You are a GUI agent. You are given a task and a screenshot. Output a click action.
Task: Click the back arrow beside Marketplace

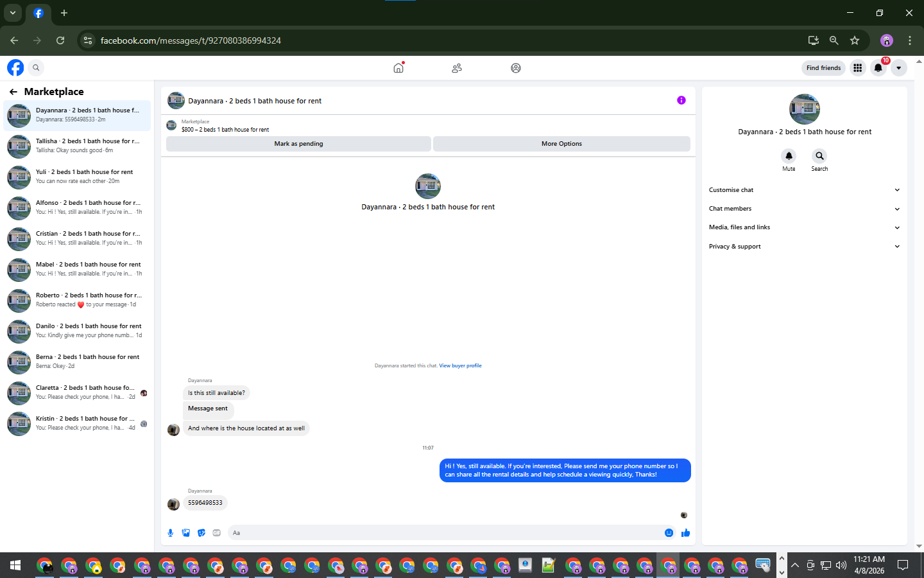click(13, 92)
